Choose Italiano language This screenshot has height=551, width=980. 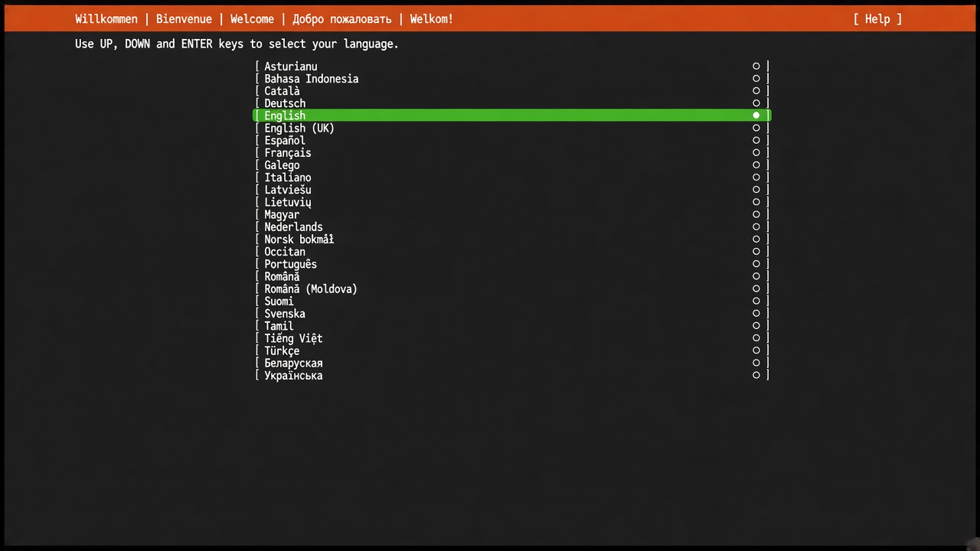point(511,178)
